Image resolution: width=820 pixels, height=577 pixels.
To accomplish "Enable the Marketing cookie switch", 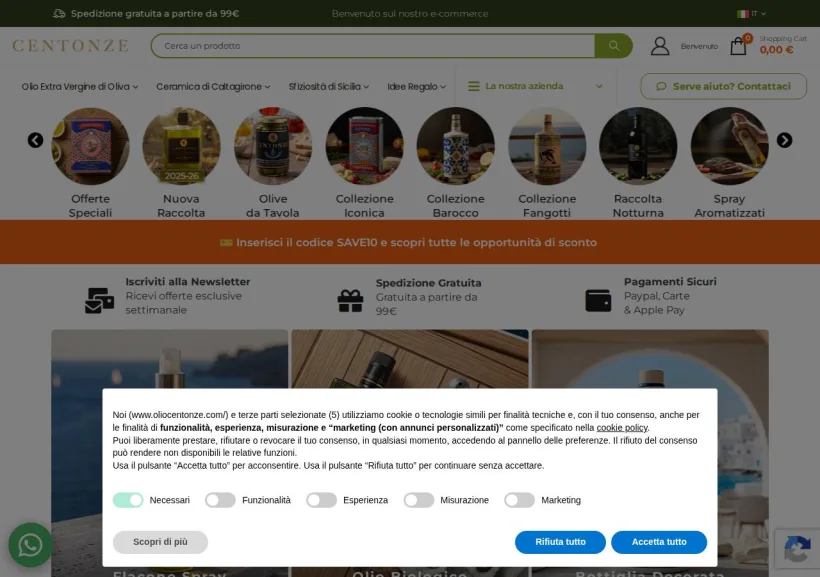I will pos(519,500).
